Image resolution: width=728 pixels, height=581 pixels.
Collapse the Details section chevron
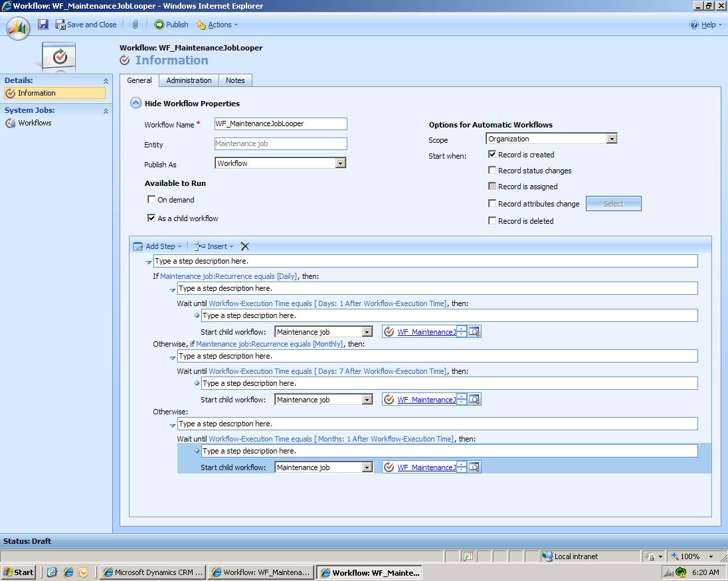[x=106, y=81]
